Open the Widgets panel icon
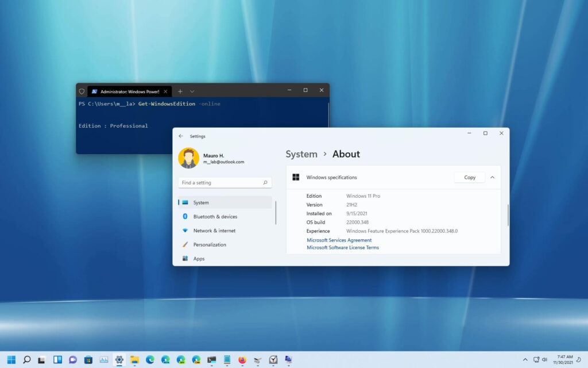588x368 pixels. pyautogui.click(x=57, y=360)
